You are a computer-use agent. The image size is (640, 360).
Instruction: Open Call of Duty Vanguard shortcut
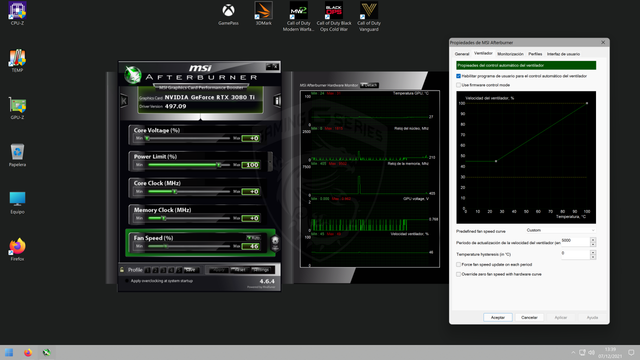click(x=369, y=16)
